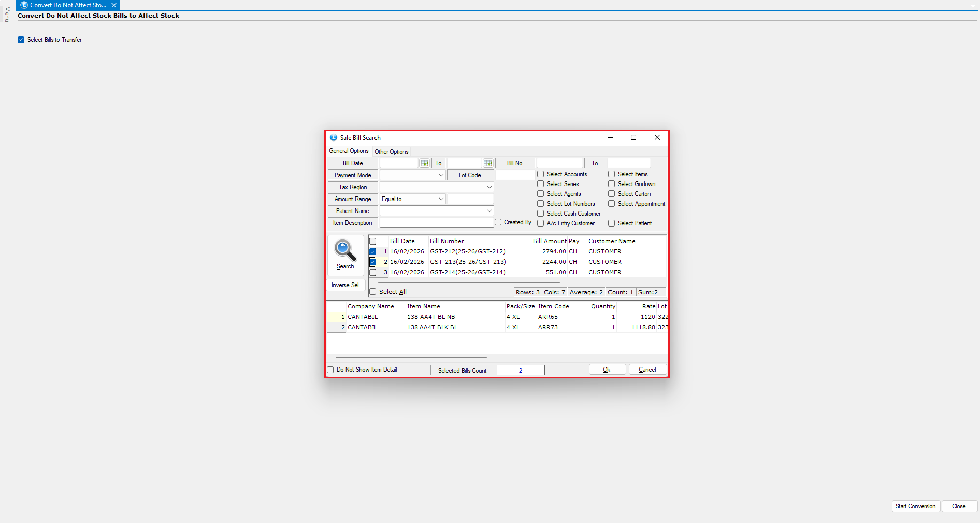The height and width of the screenshot is (523, 980).
Task: Open the vertical Menu on left edge
Action: [7, 15]
